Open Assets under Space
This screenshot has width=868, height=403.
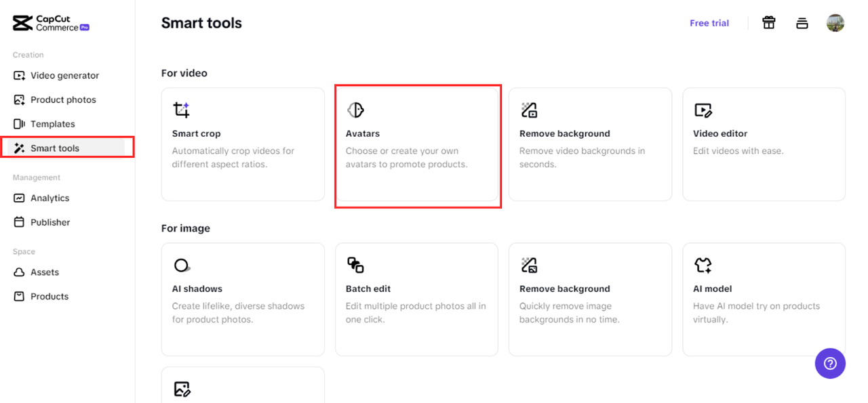(45, 272)
